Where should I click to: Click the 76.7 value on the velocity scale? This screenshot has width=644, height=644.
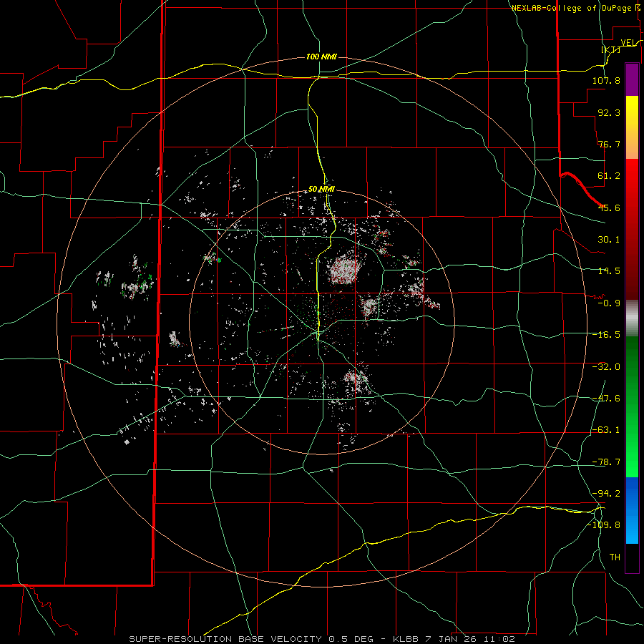609,144
